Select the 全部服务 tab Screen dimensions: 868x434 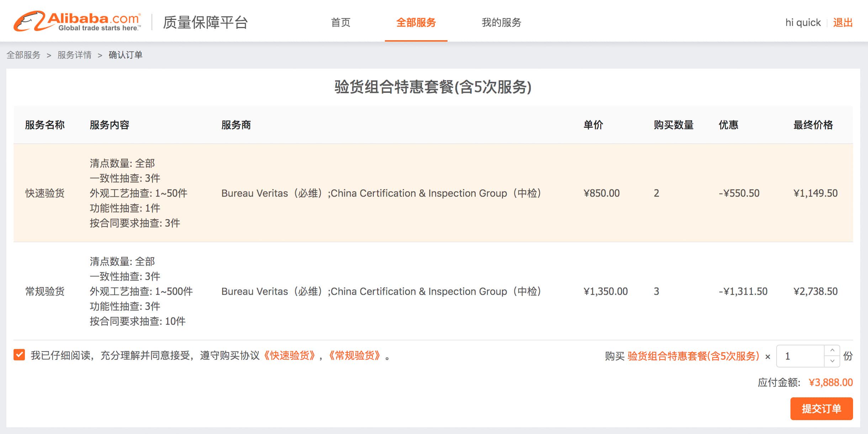click(x=416, y=22)
